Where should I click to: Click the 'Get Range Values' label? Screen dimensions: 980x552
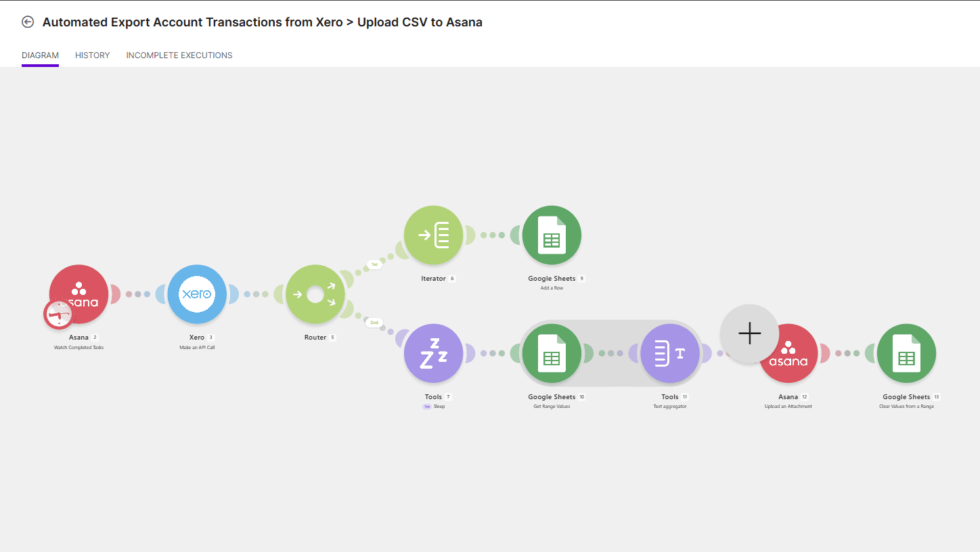[552, 407]
